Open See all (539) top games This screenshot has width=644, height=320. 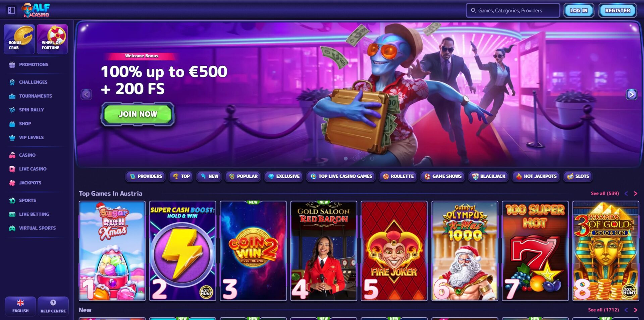click(x=605, y=194)
